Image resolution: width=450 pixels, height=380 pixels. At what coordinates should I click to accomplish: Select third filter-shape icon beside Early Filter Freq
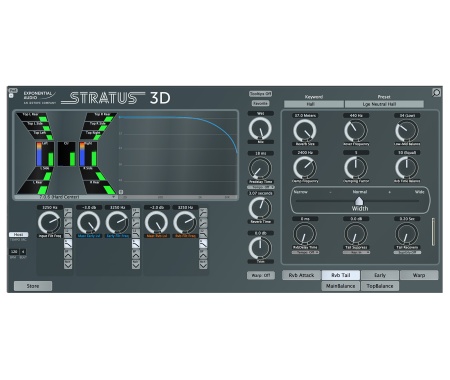[136, 233]
